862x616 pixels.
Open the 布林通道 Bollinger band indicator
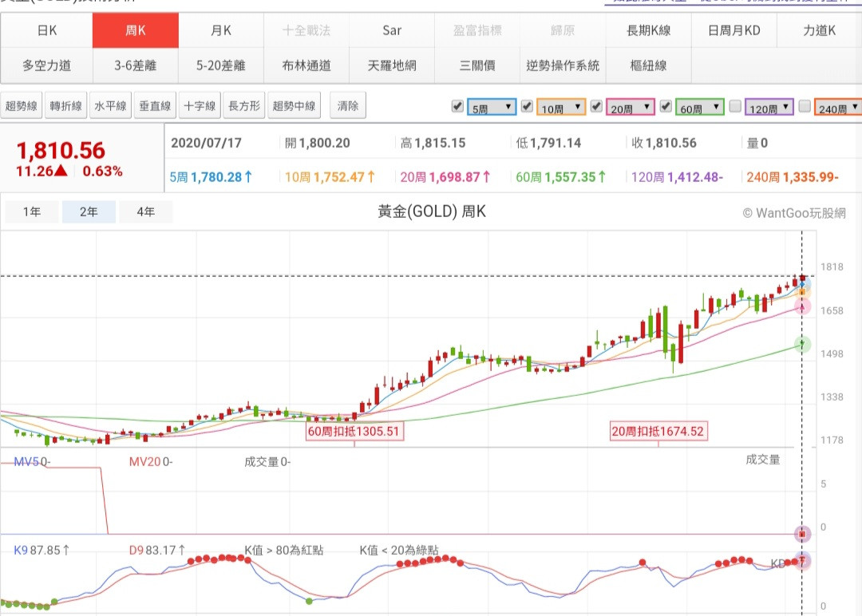click(306, 65)
